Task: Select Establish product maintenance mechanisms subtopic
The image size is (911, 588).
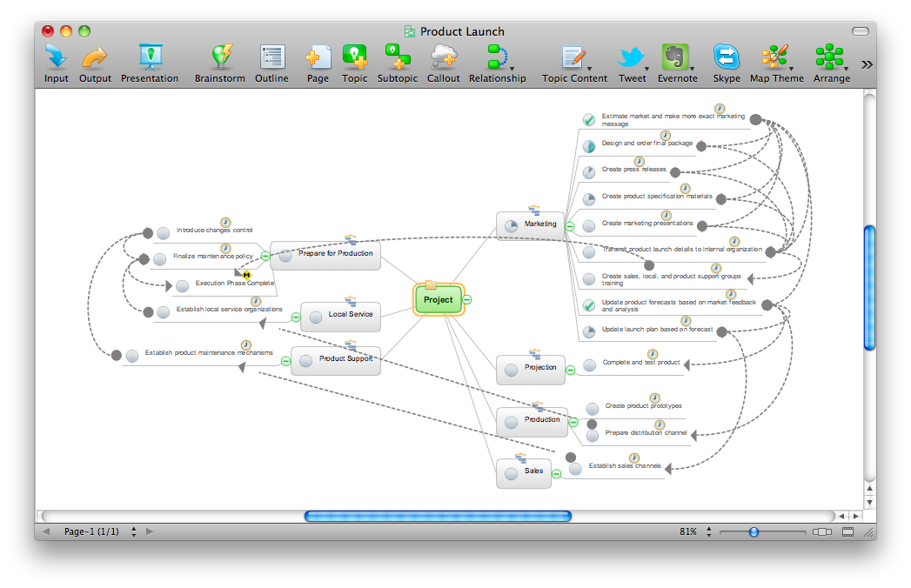Action: point(209,352)
